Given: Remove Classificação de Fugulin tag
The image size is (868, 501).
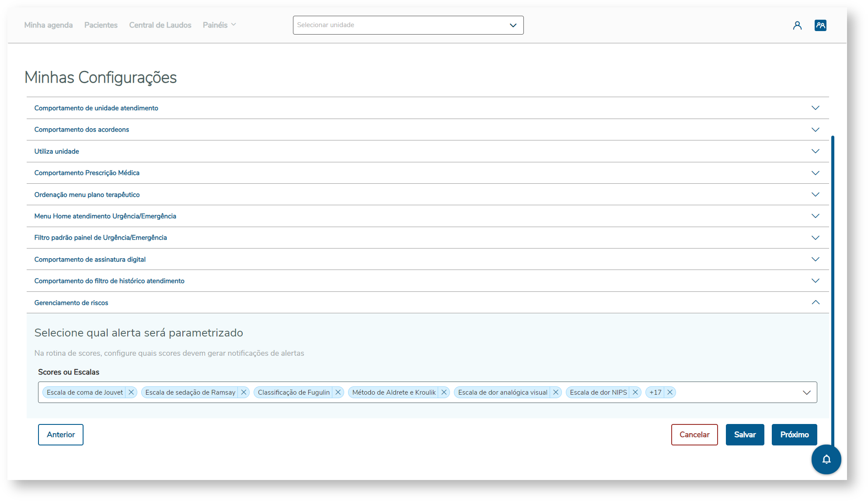Looking at the screenshot, I should [x=338, y=392].
